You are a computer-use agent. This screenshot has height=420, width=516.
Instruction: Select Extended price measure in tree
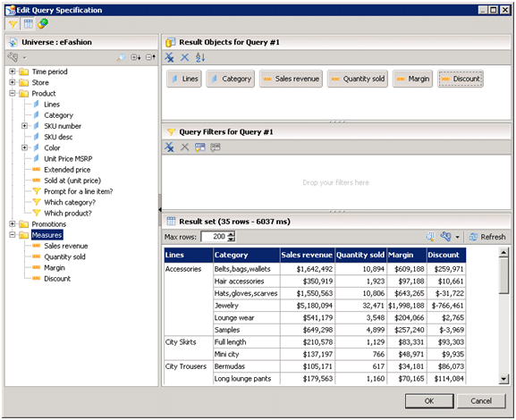pos(67,170)
